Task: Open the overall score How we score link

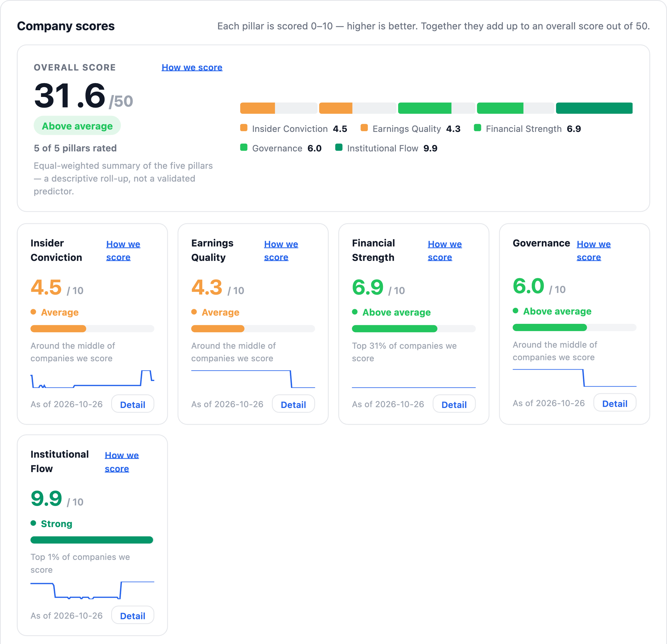Action: click(192, 67)
